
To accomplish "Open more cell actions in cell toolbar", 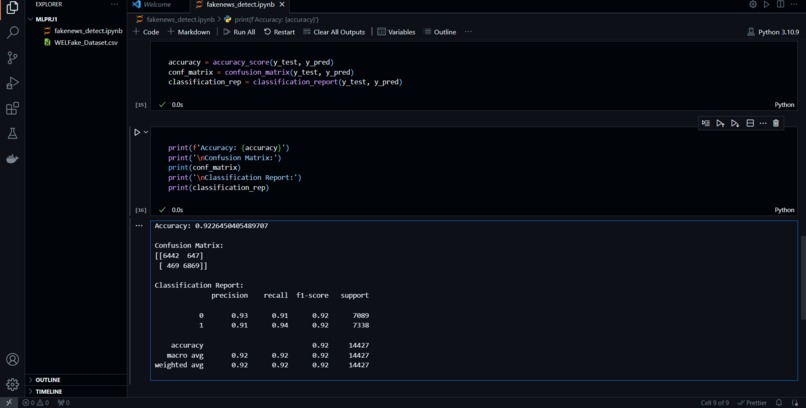I will coord(763,123).
